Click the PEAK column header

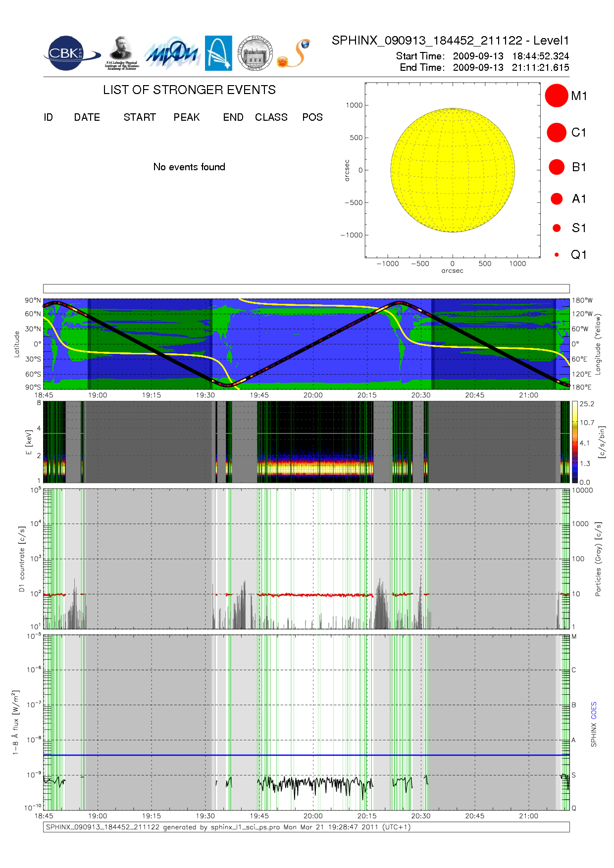pos(187,117)
